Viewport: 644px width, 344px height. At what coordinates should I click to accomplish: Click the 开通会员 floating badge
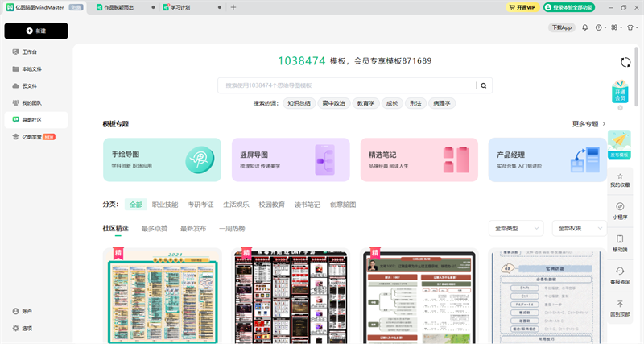point(620,92)
